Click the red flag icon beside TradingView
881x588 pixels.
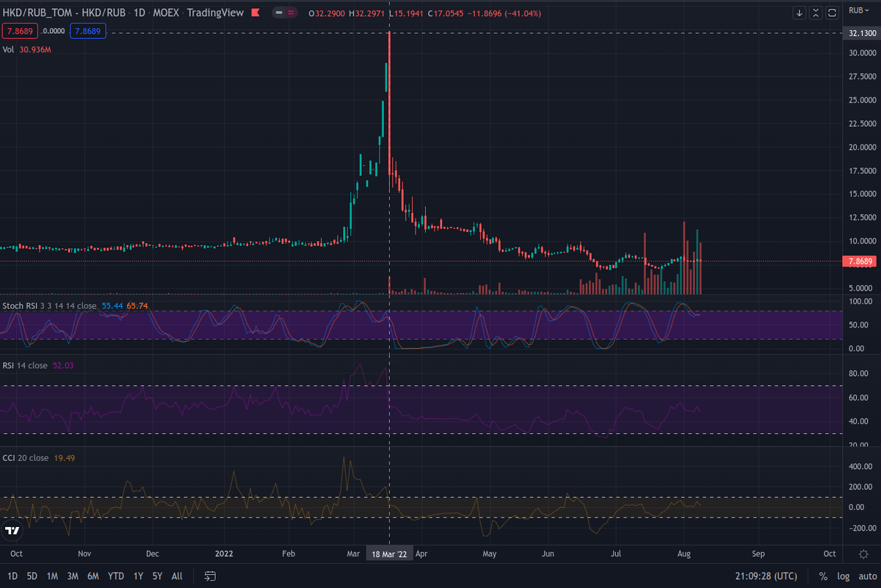pos(254,12)
